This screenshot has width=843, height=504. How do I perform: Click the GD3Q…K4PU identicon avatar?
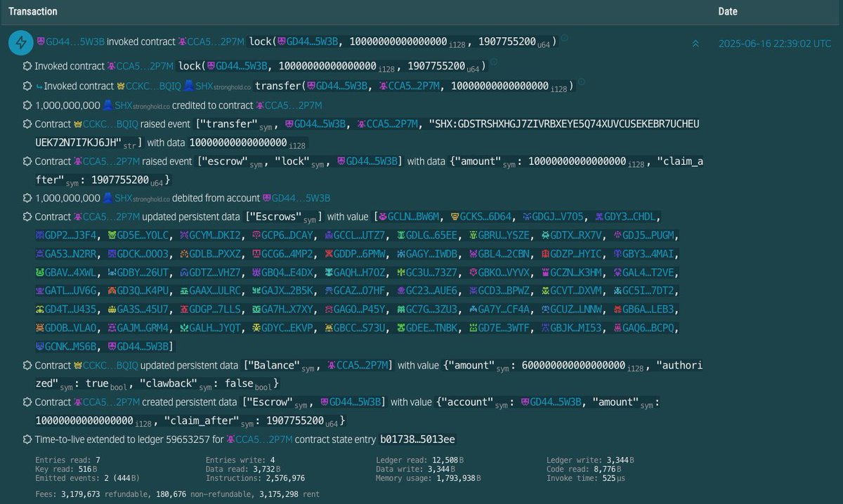pos(112,291)
